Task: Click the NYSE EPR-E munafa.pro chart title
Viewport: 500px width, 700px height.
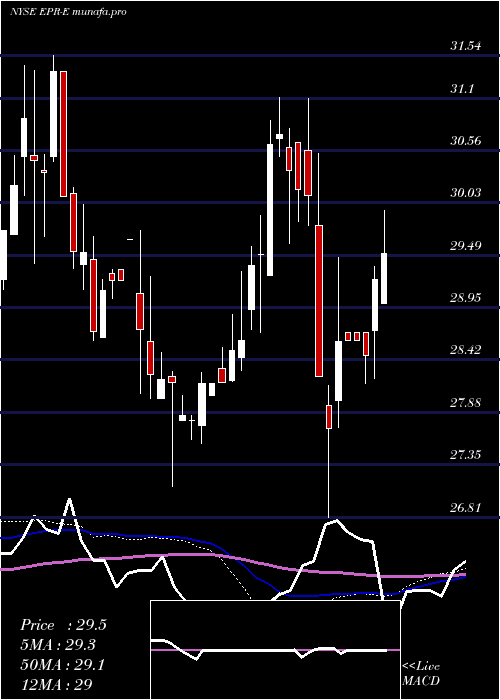Action: tap(68, 12)
